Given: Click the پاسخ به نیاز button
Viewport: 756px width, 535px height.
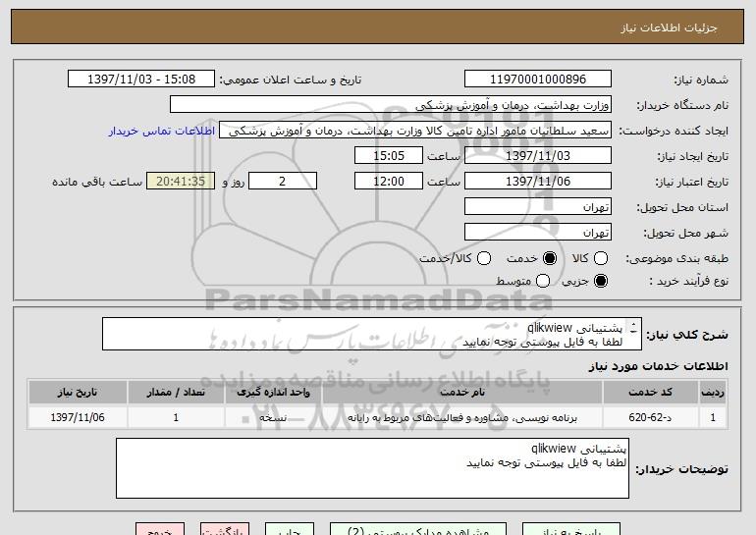Looking at the screenshot, I should pos(571,529).
